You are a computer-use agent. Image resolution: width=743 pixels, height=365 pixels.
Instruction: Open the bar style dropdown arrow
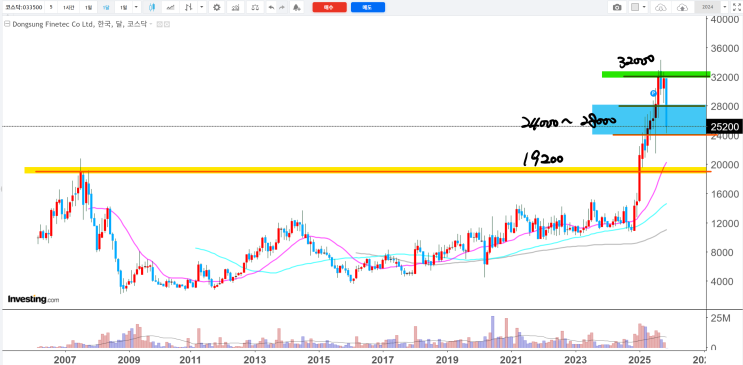click(202, 8)
